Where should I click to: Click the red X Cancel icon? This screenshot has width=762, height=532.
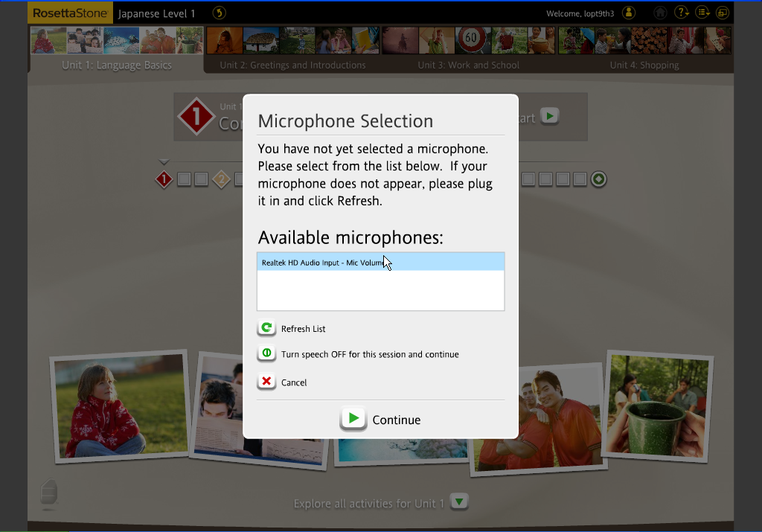click(x=266, y=382)
